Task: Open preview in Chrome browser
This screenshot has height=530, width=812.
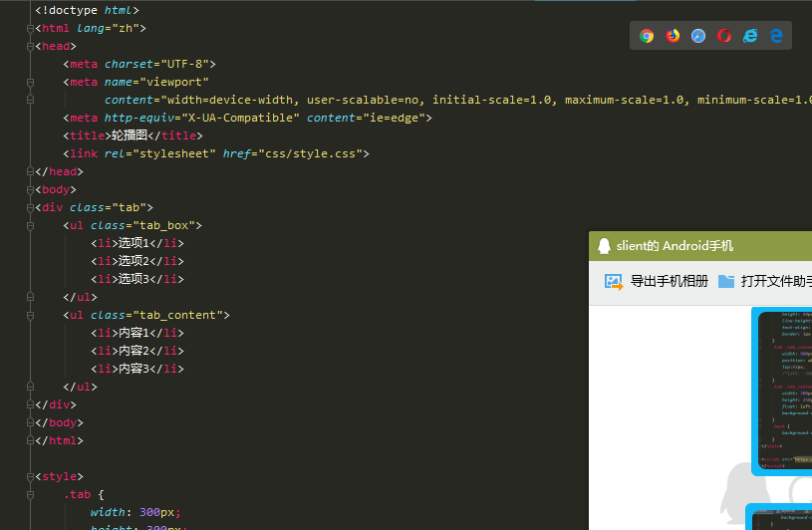Action: [x=647, y=36]
